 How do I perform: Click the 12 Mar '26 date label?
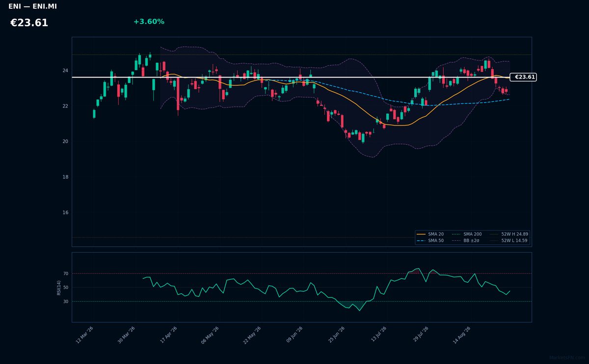(84, 335)
